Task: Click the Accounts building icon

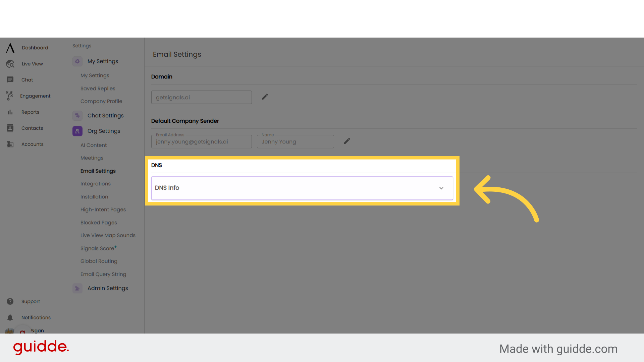Action: coord(10,144)
